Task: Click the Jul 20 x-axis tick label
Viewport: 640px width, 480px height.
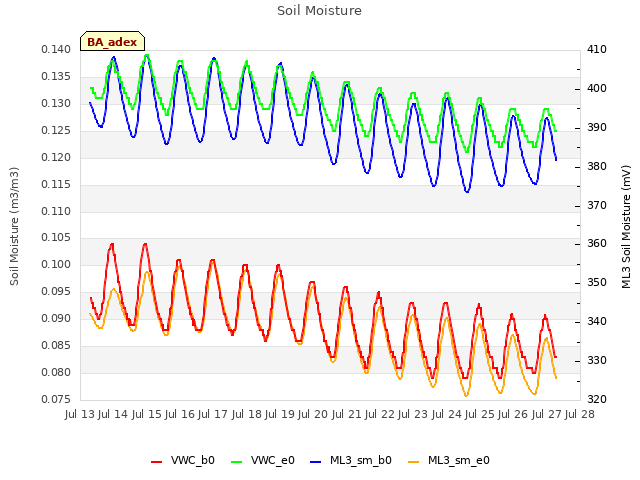Action: pos(313,414)
